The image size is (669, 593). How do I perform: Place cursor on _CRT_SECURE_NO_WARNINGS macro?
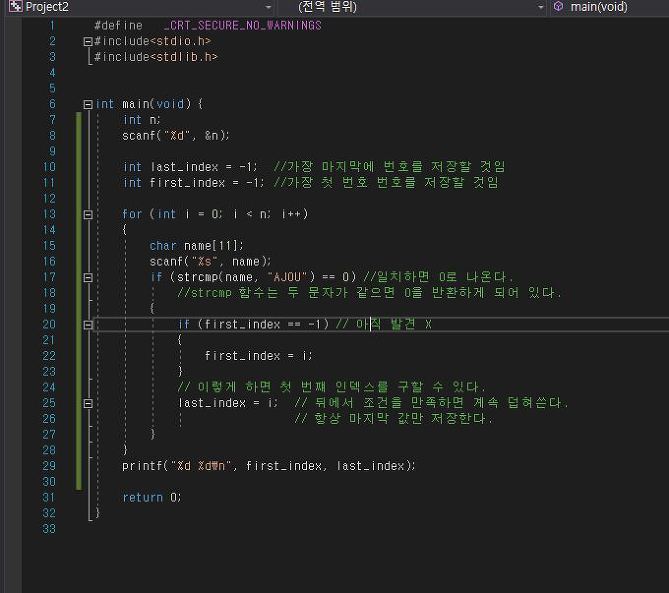point(243,26)
